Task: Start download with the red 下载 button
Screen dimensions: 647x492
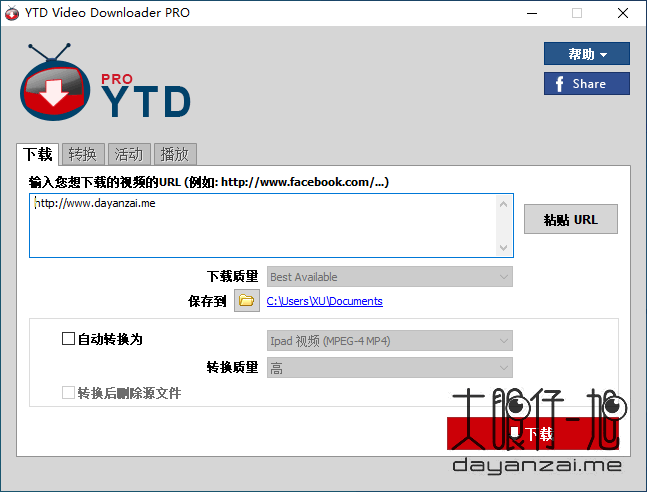Action: pos(532,433)
